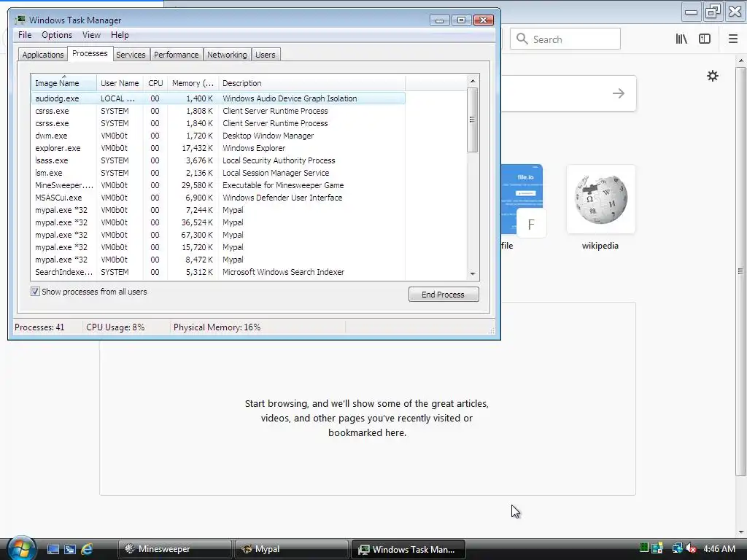The width and height of the screenshot is (747, 560).
Task: Select explorer.exe process row
Action: (218, 148)
